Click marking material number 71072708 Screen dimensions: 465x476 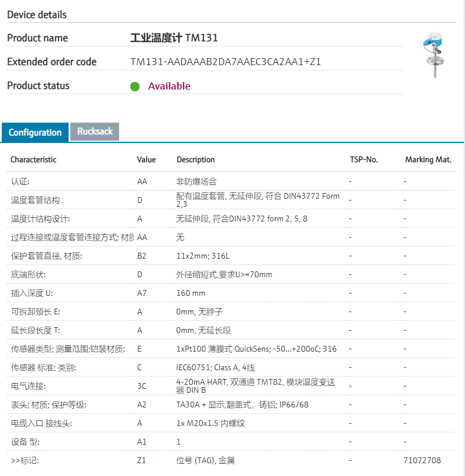(421, 460)
